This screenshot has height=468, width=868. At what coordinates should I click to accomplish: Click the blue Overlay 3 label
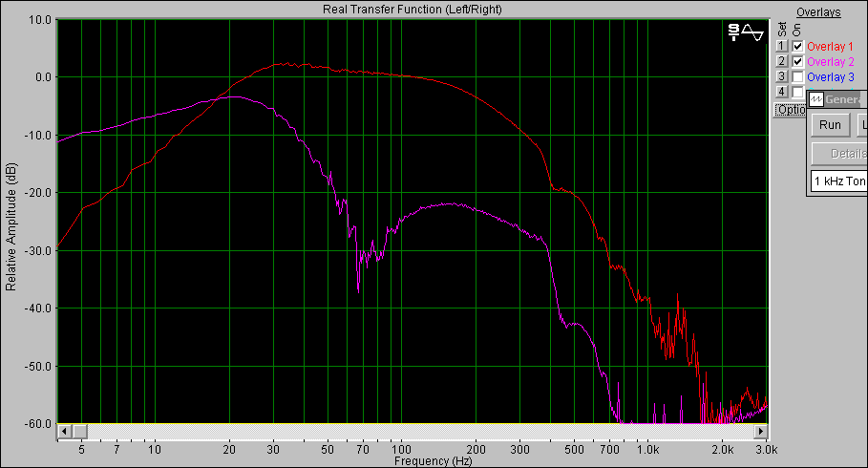click(831, 77)
